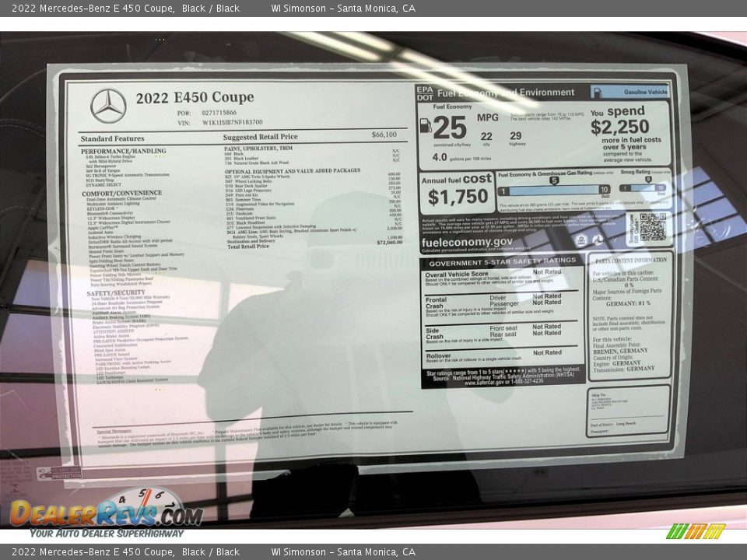Click the BREMEN, GERMANY final assembly point

pos(620,351)
